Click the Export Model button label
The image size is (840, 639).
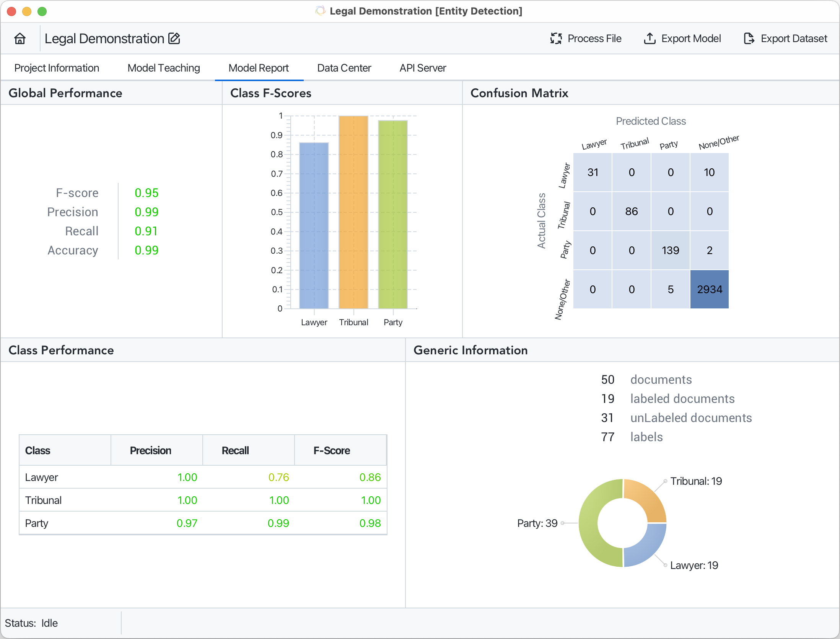coord(691,39)
